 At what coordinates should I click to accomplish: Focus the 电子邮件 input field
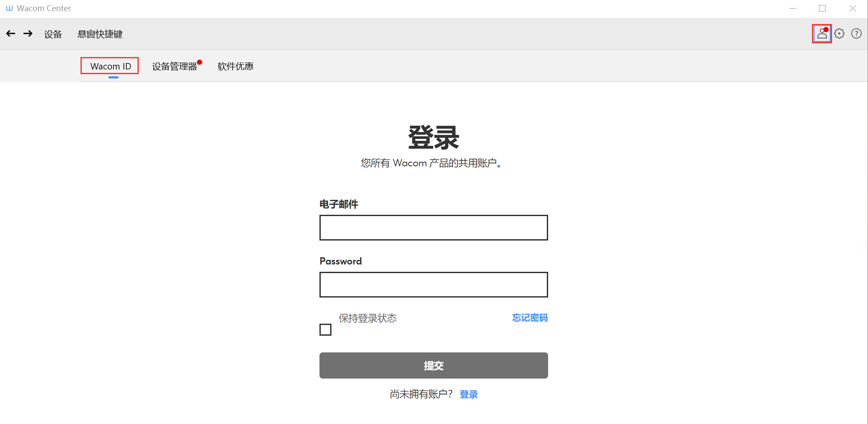point(433,228)
